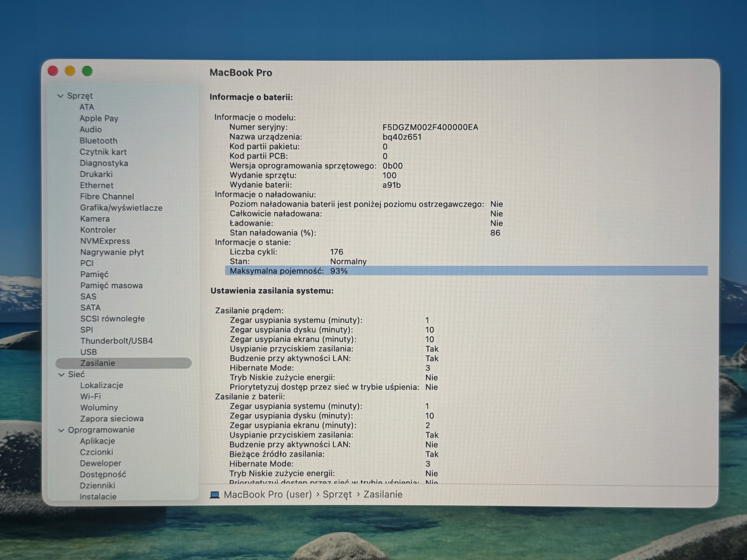The width and height of the screenshot is (747, 560).
Task: Select the "Liczba cykli:" label
Action: [x=253, y=252]
